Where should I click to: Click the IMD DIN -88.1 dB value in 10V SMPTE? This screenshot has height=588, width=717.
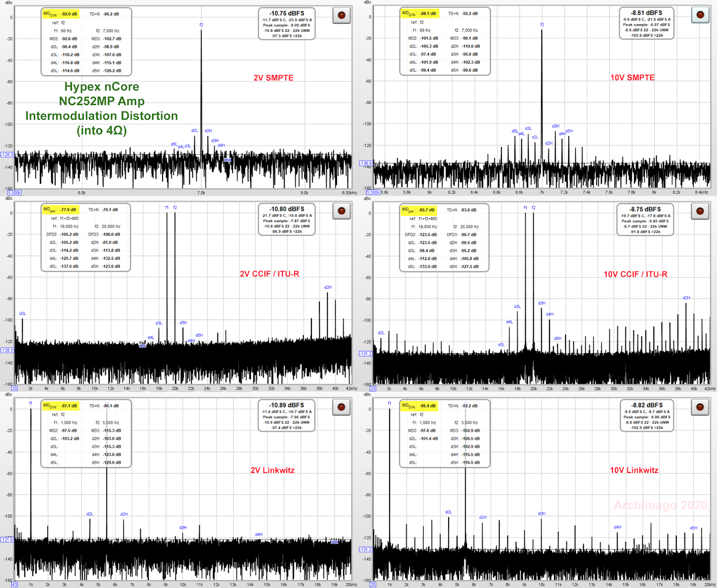click(419, 13)
